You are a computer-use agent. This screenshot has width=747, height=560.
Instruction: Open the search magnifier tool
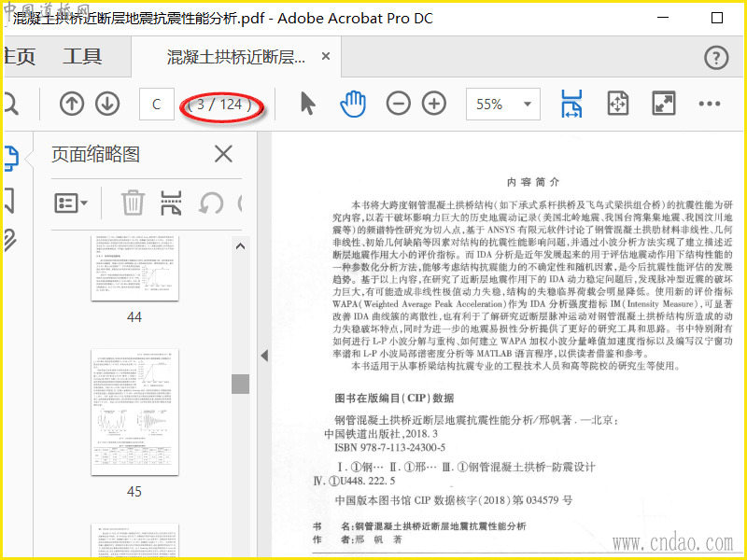pos(10,104)
